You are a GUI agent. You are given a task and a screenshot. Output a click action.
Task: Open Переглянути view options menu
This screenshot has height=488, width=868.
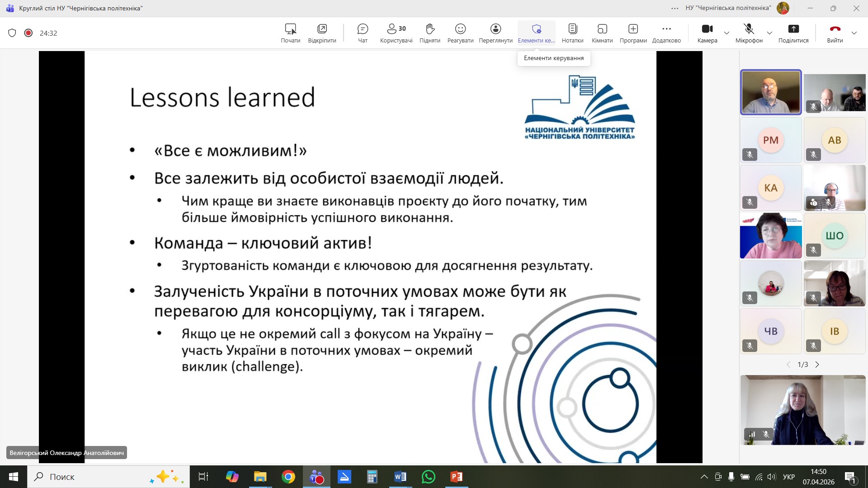[x=495, y=33]
